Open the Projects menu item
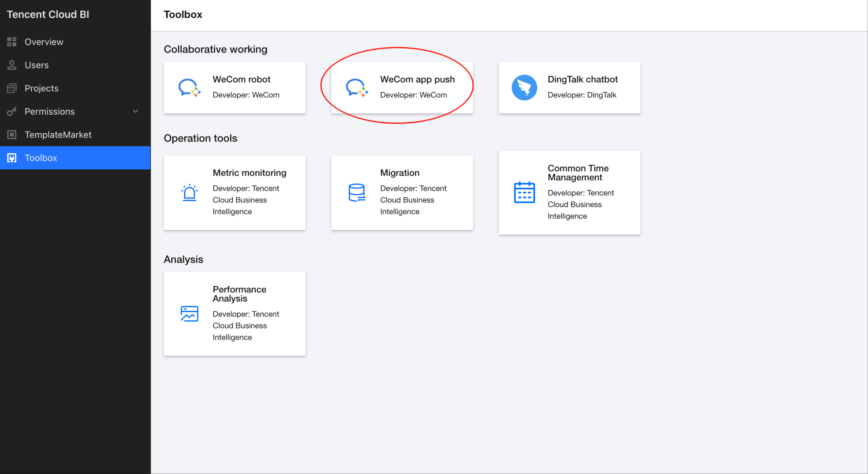Screen dimensions: 868x474 [x=42, y=88]
